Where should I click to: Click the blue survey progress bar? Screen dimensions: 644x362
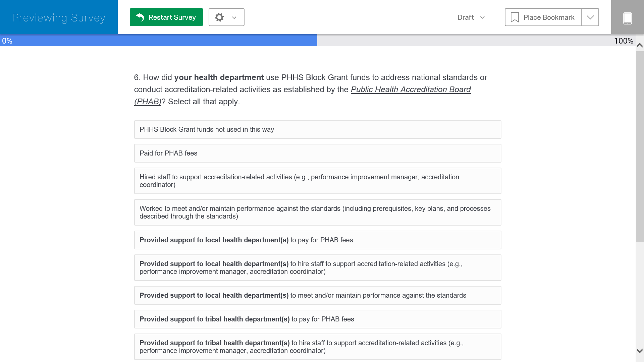pyautogui.click(x=159, y=41)
